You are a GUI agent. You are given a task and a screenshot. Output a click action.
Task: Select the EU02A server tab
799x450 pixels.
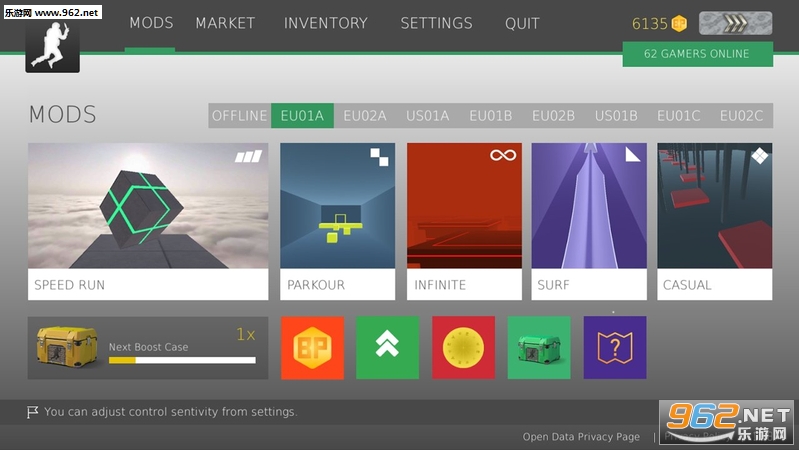coord(365,116)
